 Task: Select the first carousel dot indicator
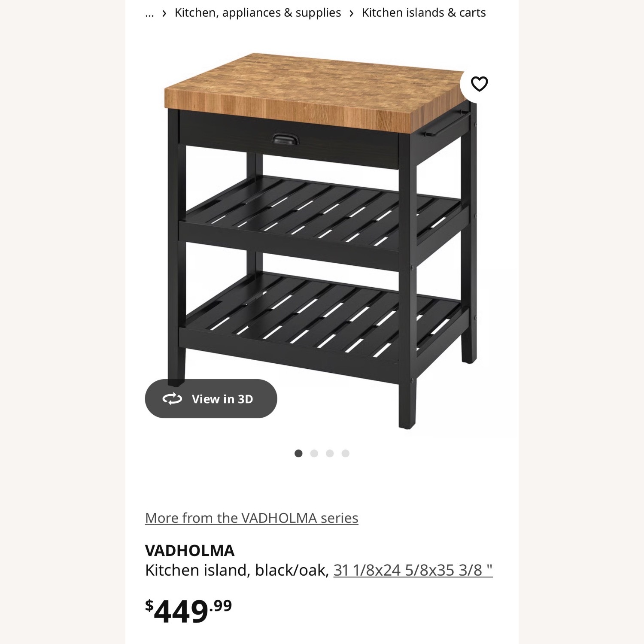[x=299, y=453]
